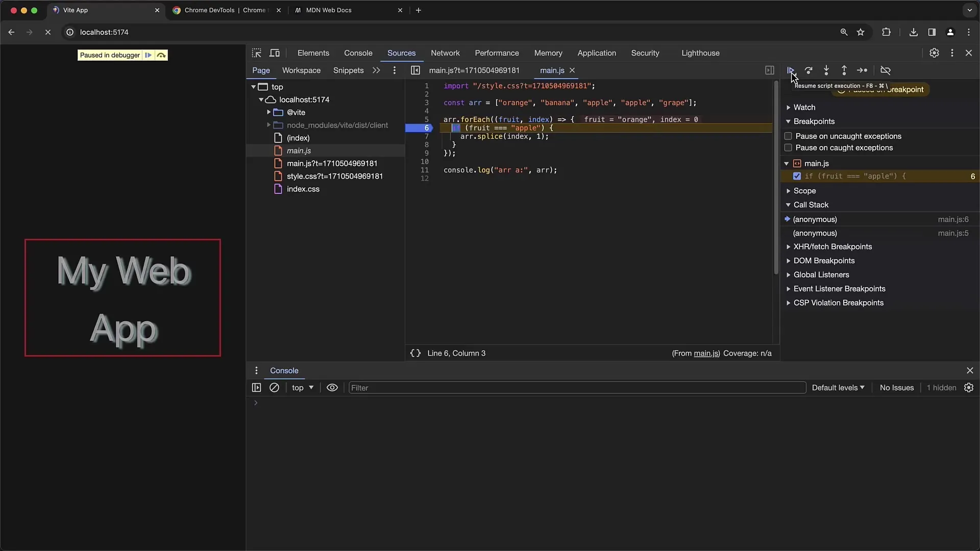
Task: Switch to the Network panel tab
Action: (445, 53)
